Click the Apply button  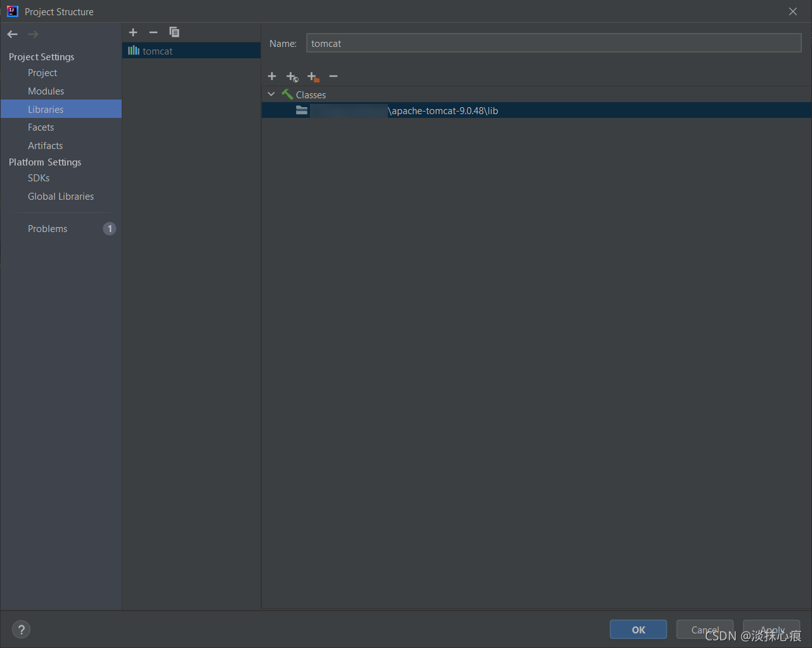point(771,630)
